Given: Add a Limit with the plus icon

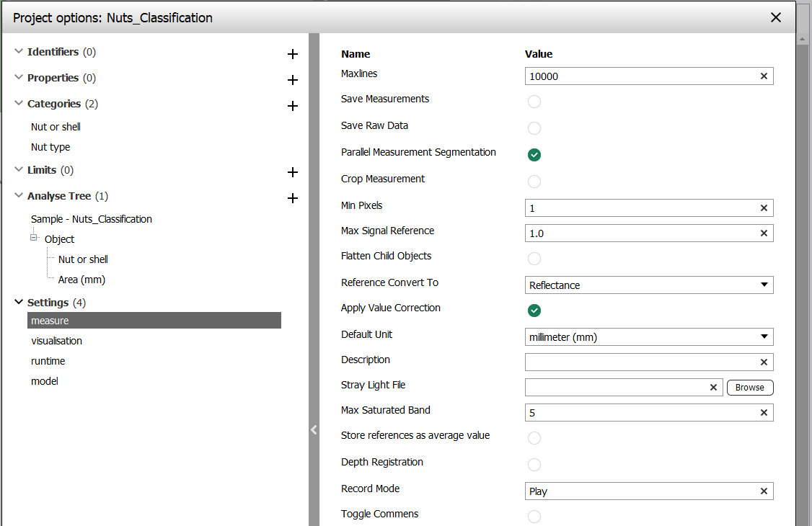Looking at the screenshot, I should 292,172.
